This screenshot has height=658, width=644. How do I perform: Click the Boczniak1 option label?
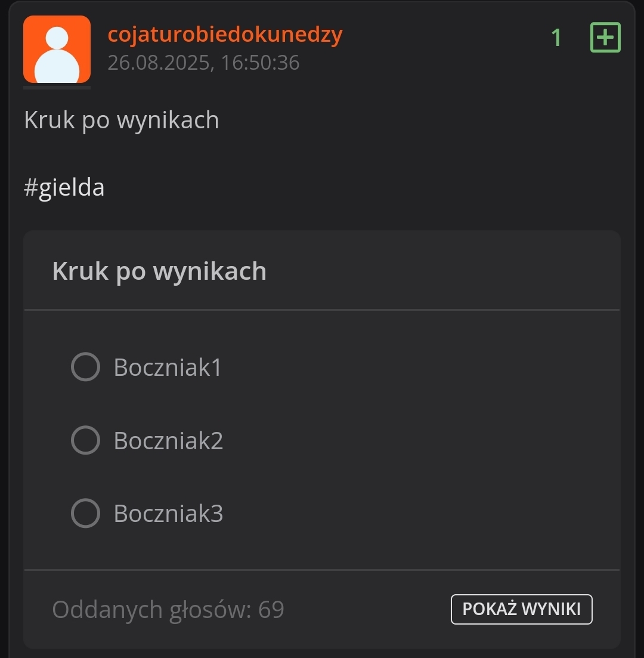pyautogui.click(x=168, y=367)
